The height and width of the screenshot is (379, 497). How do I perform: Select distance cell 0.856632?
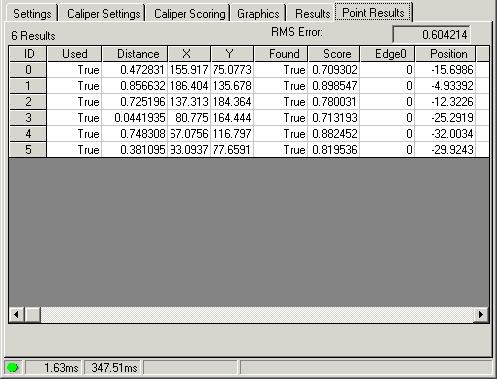click(x=135, y=86)
